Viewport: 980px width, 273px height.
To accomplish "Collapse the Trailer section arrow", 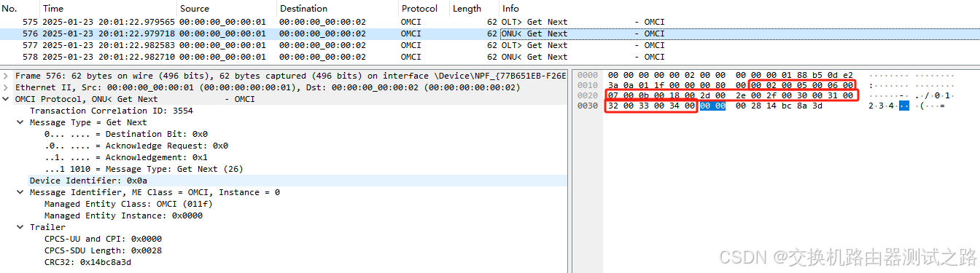I will (21, 227).
